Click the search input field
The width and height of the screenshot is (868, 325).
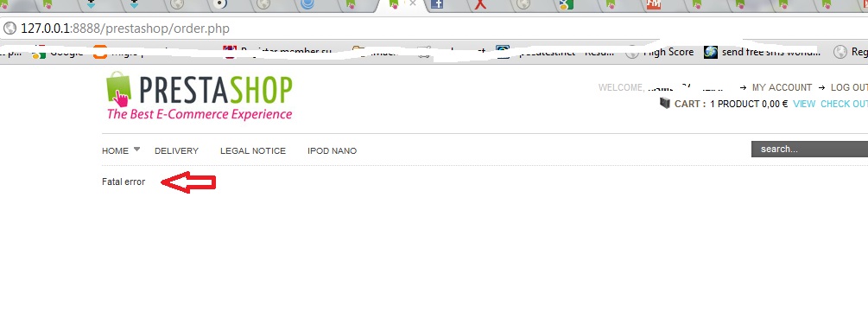[x=809, y=149]
